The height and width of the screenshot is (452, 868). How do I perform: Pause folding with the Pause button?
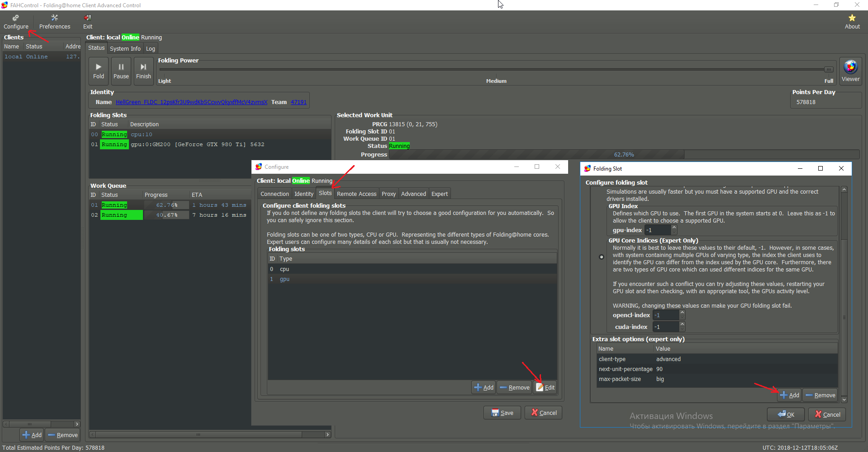coord(121,71)
